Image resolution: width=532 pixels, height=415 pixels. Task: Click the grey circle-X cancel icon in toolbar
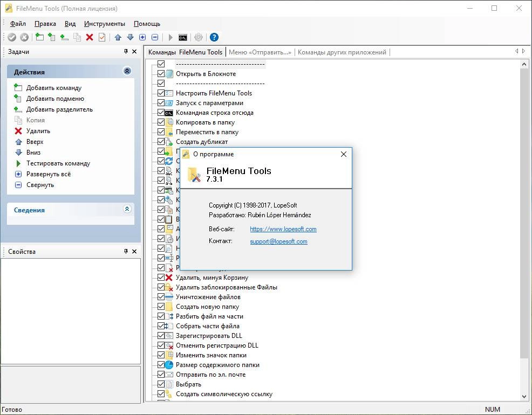[x=24, y=37]
